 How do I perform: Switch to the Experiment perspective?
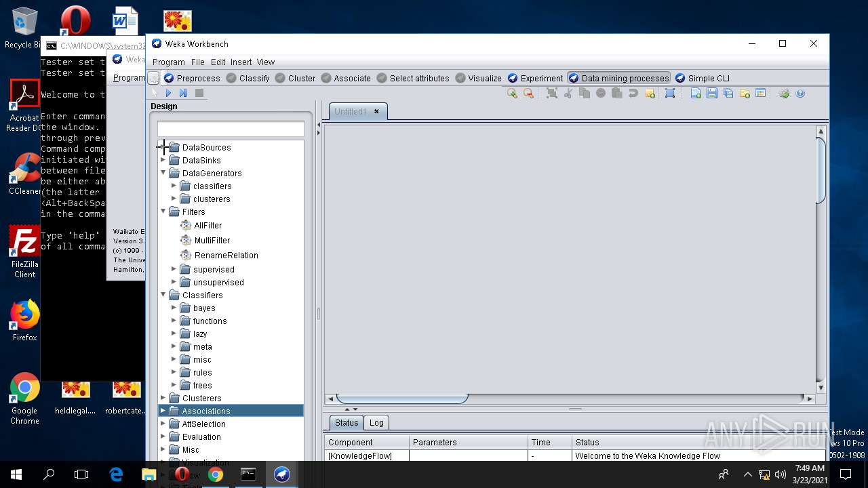point(535,78)
